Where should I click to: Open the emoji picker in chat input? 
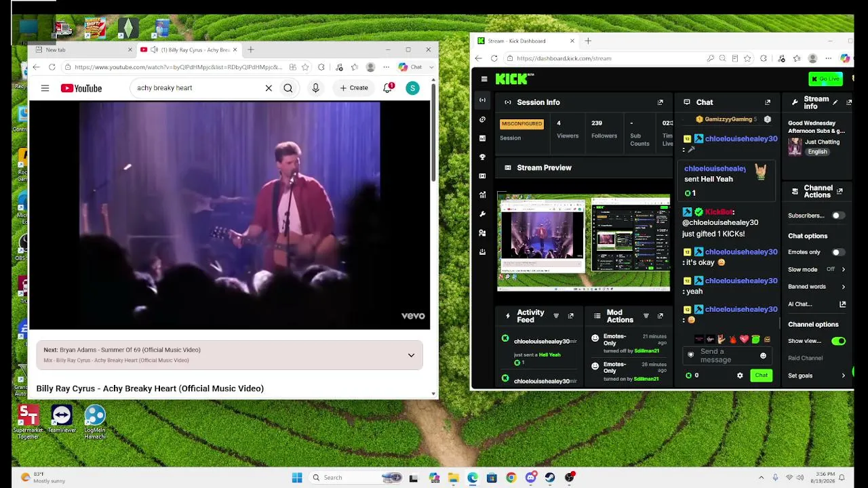(x=763, y=356)
